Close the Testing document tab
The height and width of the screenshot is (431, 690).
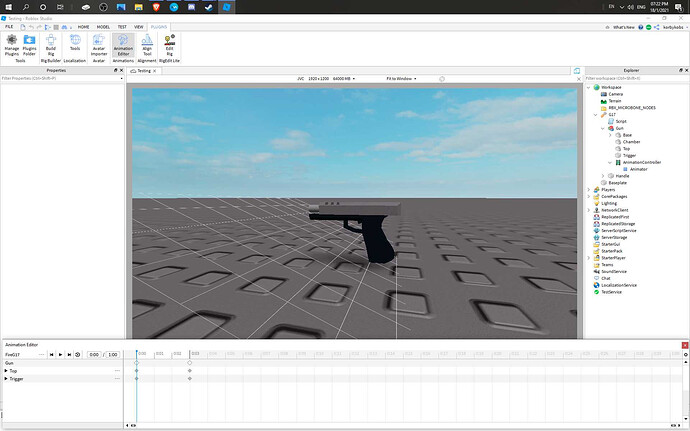pos(155,71)
